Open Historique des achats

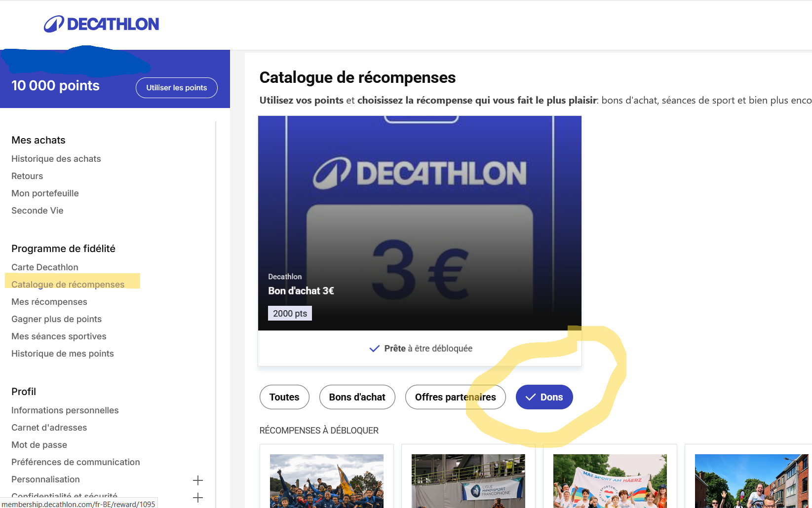click(56, 159)
